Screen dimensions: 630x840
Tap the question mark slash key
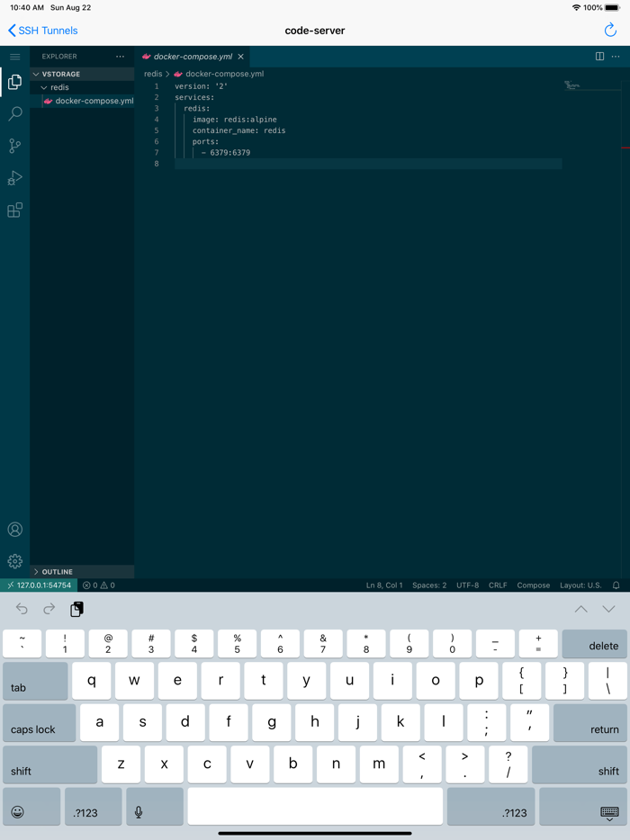click(508, 764)
